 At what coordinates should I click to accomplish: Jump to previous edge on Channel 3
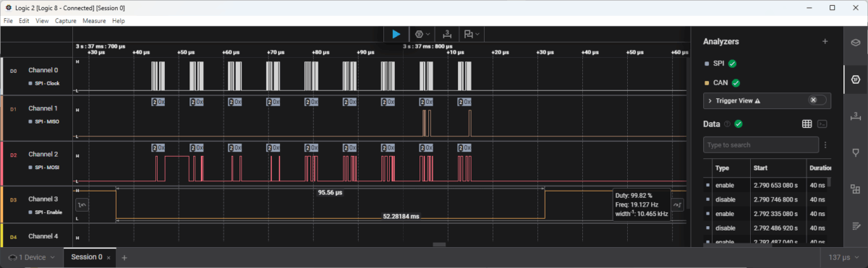point(82,206)
